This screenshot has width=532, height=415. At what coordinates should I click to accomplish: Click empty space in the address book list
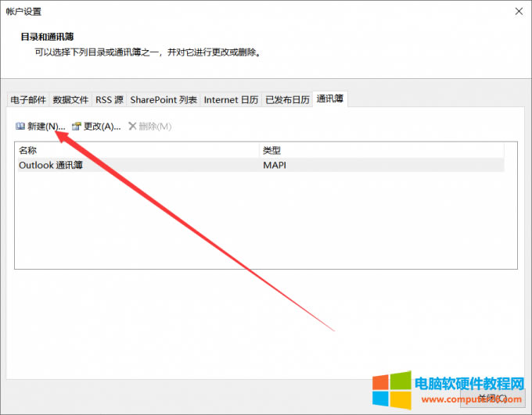click(266, 227)
